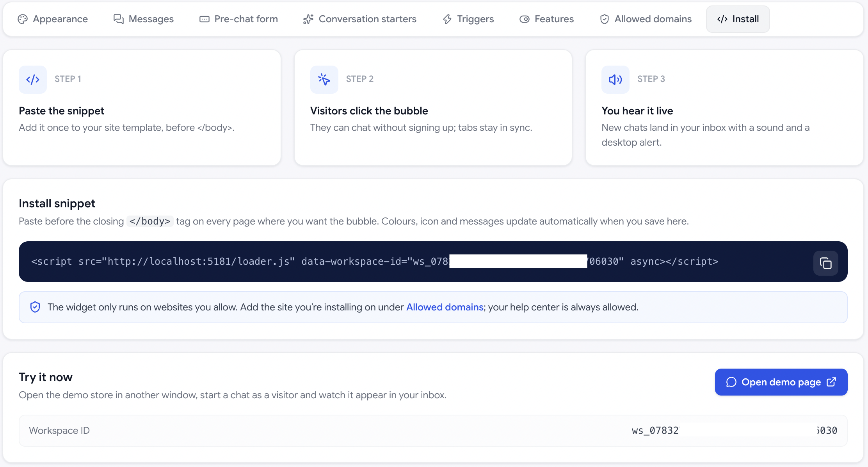Image resolution: width=868 pixels, height=467 pixels.
Task: Click the palette icon beside Appearance
Action: 23,19
